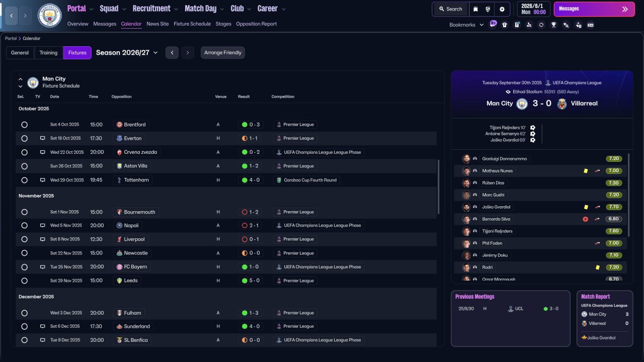Viewport: 644px width, 362px height.
Task: Click the substitution arrow icon for Phil Foden
Action: click(x=598, y=243)
